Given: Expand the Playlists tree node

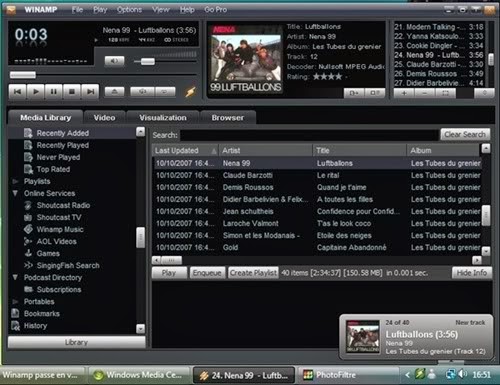Looking at the screenshot, I should (x=15, y=181).
